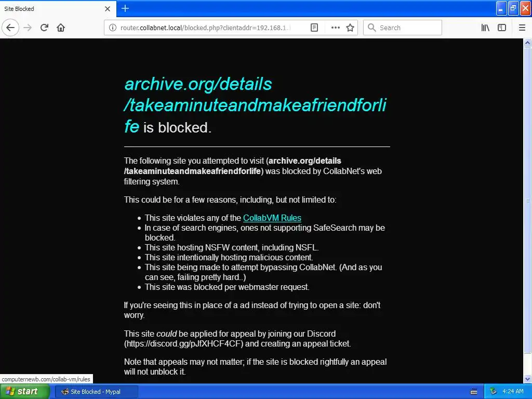Click the network tray icon
This screenshot has width=532, height=399.
494,392
